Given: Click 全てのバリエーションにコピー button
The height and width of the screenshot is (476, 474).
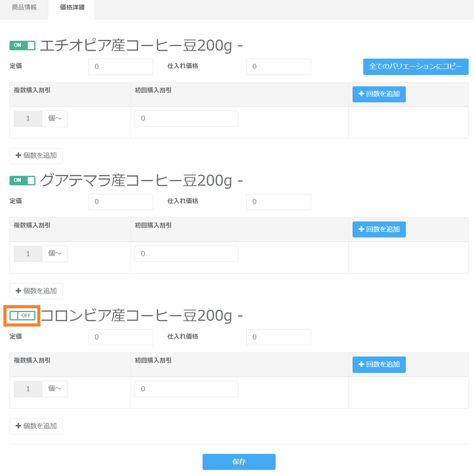Looking at the screenshot, I should click(415, 67).
